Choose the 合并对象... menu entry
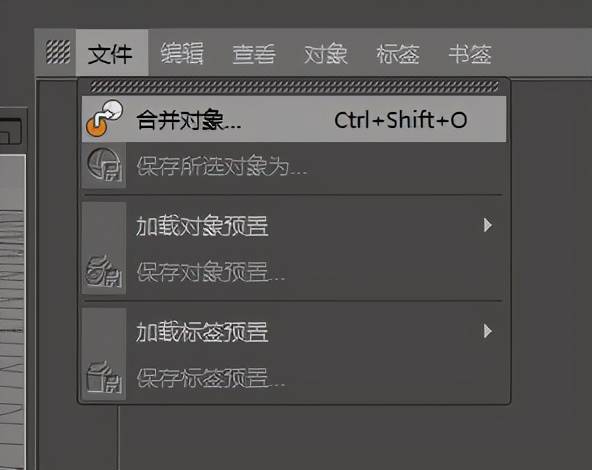 (294, 119)
